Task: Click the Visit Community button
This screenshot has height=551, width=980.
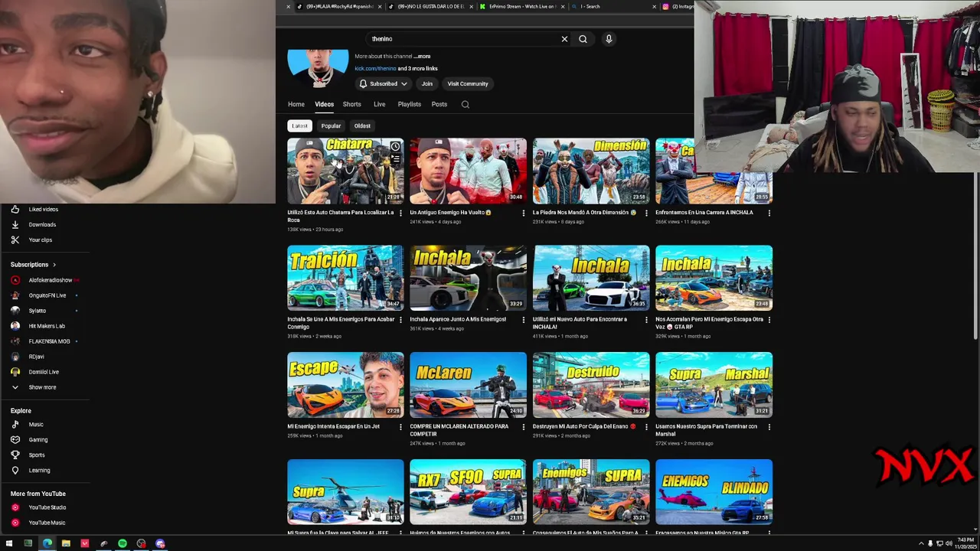Action: click(x=468, y=83)
